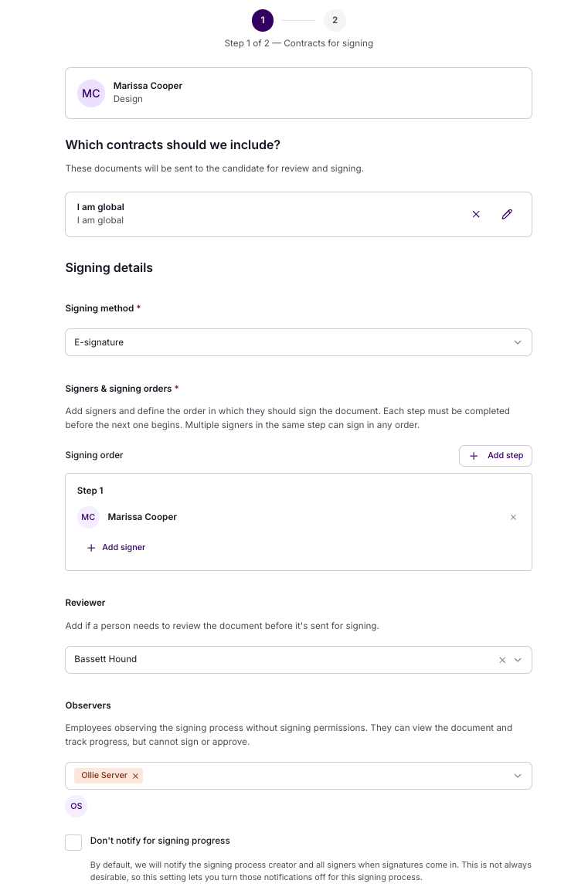588x887 pixels.
Task: Click the MC avatar in Step 1
Action: 88,517
